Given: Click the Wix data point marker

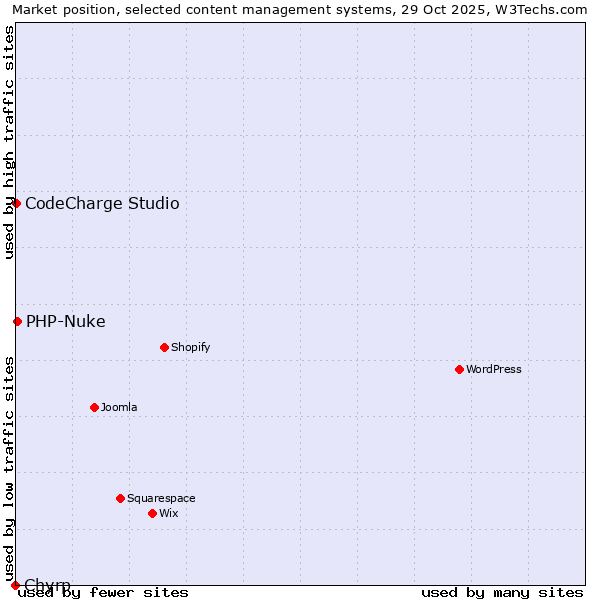Looking at the screenshot, I should 152,513.
